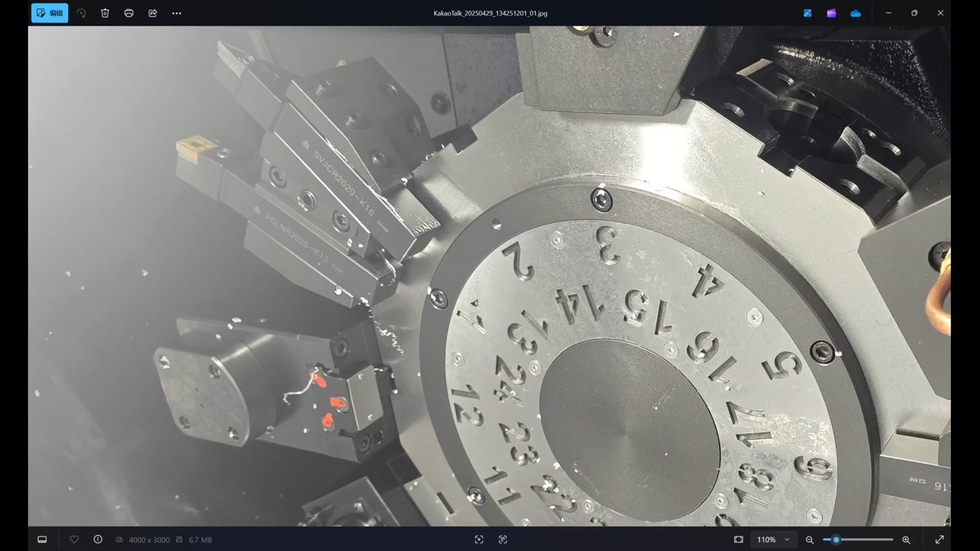Click the 4000 x 3000 dimensions text

click(149, 540)
